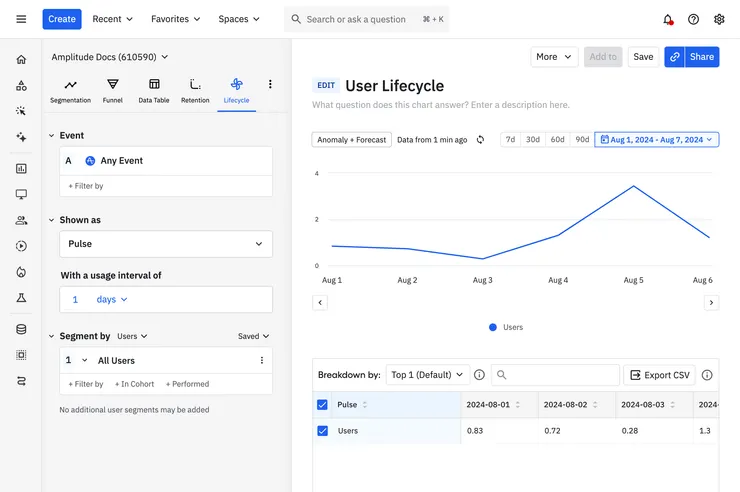Open the Top 1 (Default) breakdown dropdown
The image size is (740, 492).
click(x=427, y=375)
